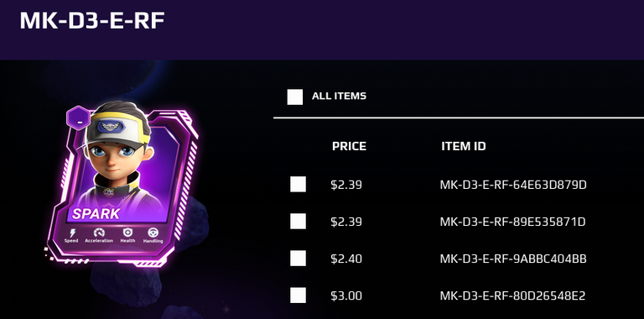Click the Speed lightning icon on card

click(x=73, y=233)
